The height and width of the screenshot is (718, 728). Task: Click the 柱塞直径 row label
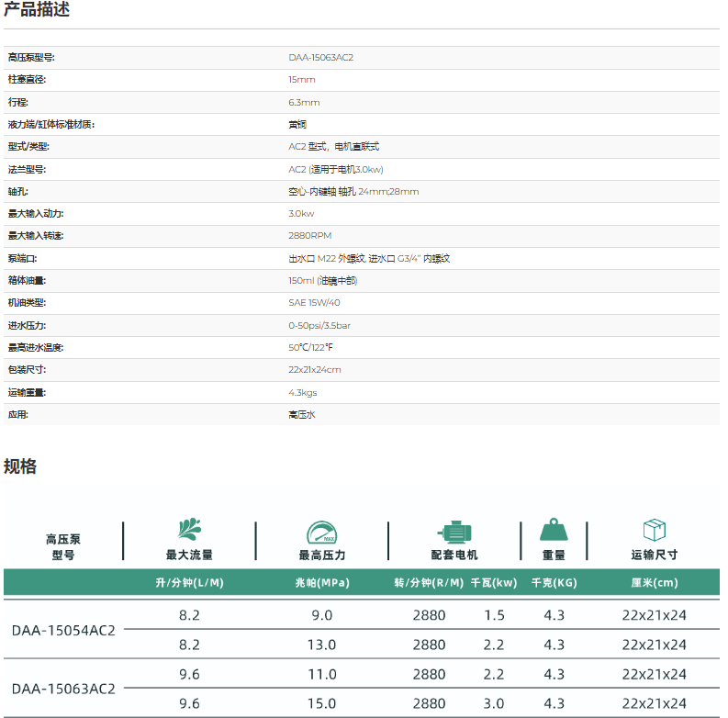[27, 80]
